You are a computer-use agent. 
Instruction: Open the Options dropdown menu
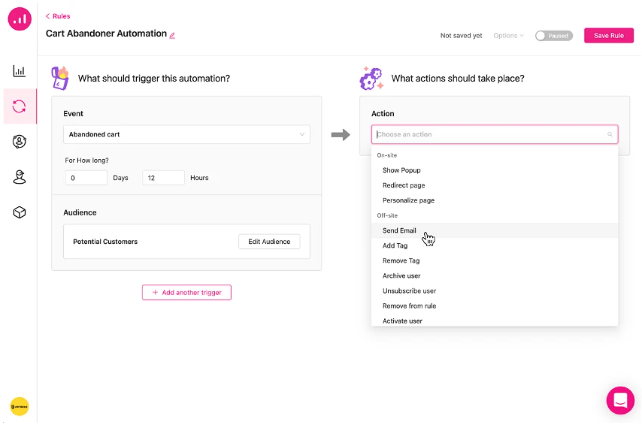508,35
